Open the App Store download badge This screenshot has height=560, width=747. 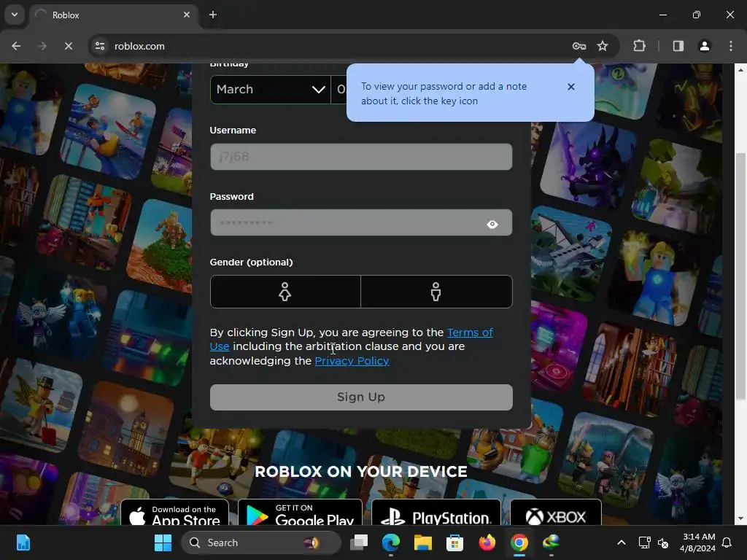(x=175, y=513)
